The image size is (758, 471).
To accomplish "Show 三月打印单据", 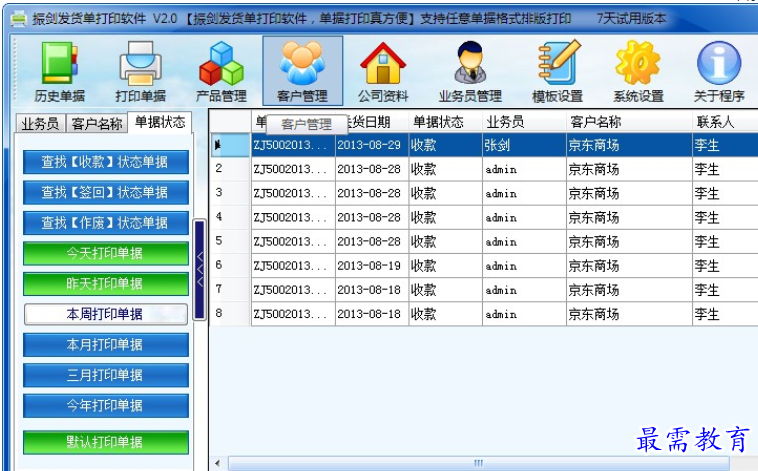I will point(105,375).
